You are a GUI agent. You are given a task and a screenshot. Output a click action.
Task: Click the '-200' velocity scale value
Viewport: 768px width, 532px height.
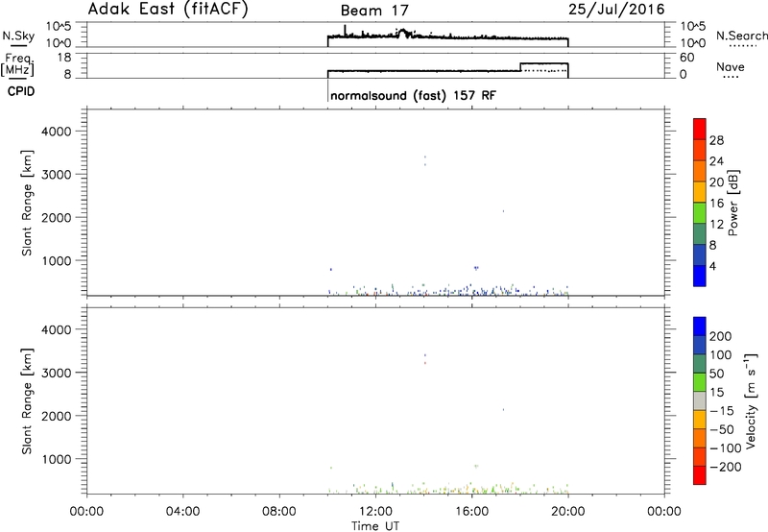725,467
